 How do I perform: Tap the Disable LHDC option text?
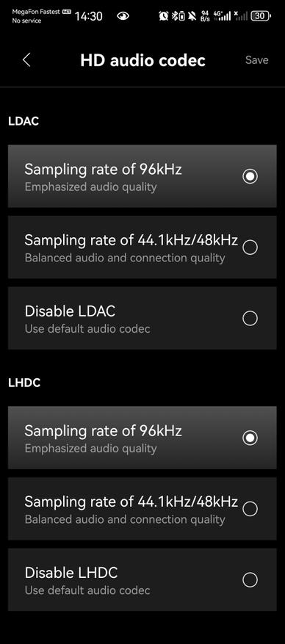pyautogui.click(x=71, y=573)
